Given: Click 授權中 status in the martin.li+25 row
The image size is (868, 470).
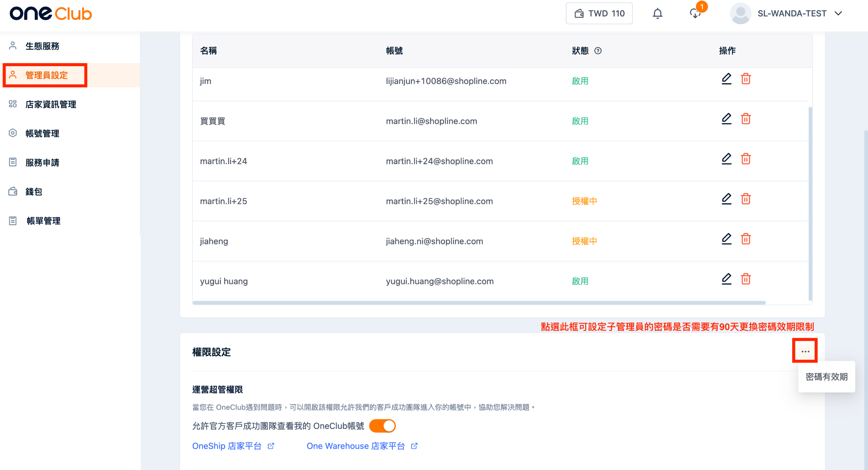Looking at the screenshot, I should (584, 201).
